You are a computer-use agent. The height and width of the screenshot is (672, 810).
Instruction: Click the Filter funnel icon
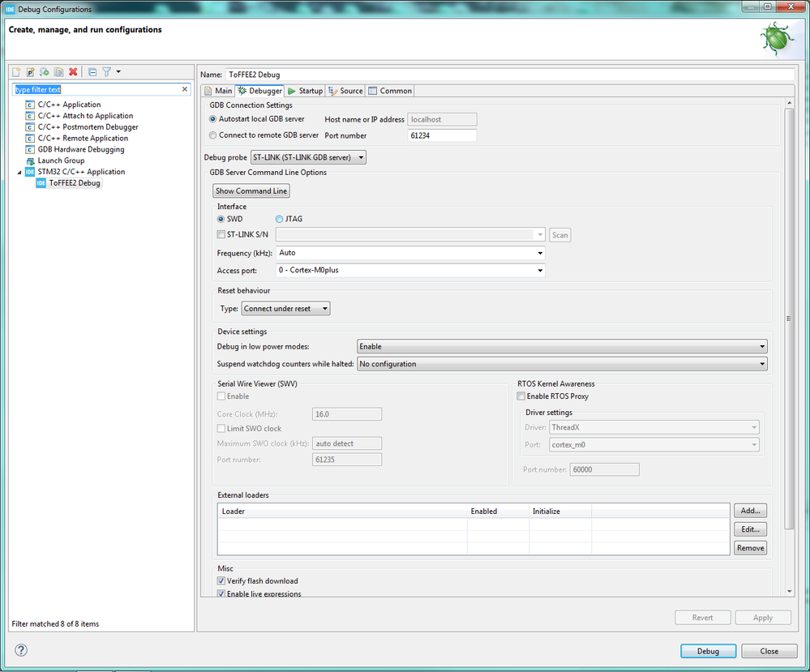coord(106,72)
